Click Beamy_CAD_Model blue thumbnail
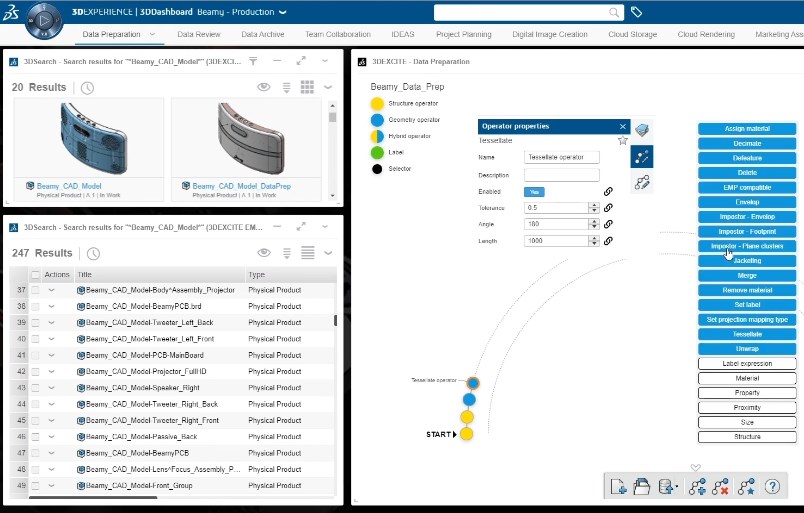804x513 pixels. tap(93, 138)
